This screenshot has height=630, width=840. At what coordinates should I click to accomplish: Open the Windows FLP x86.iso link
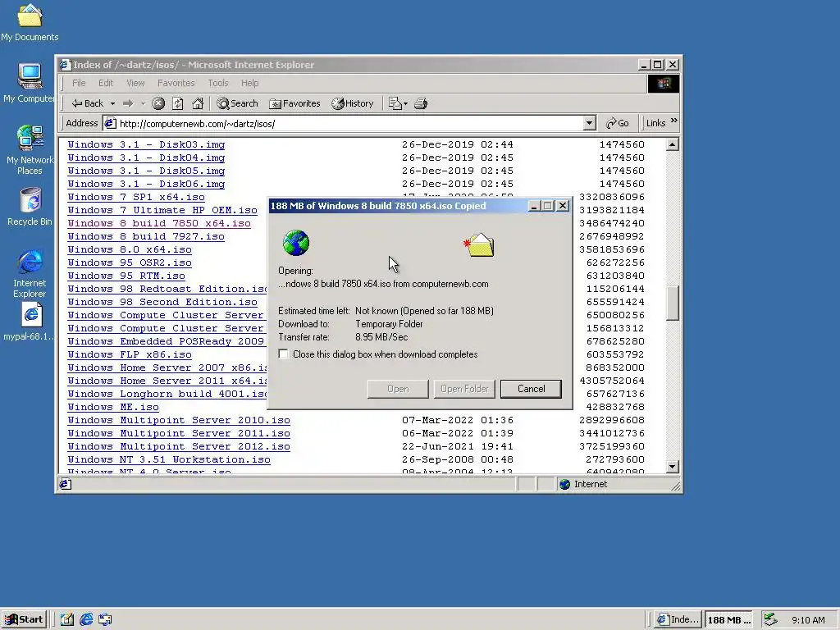pyautogui.click(x=129, y=354)
